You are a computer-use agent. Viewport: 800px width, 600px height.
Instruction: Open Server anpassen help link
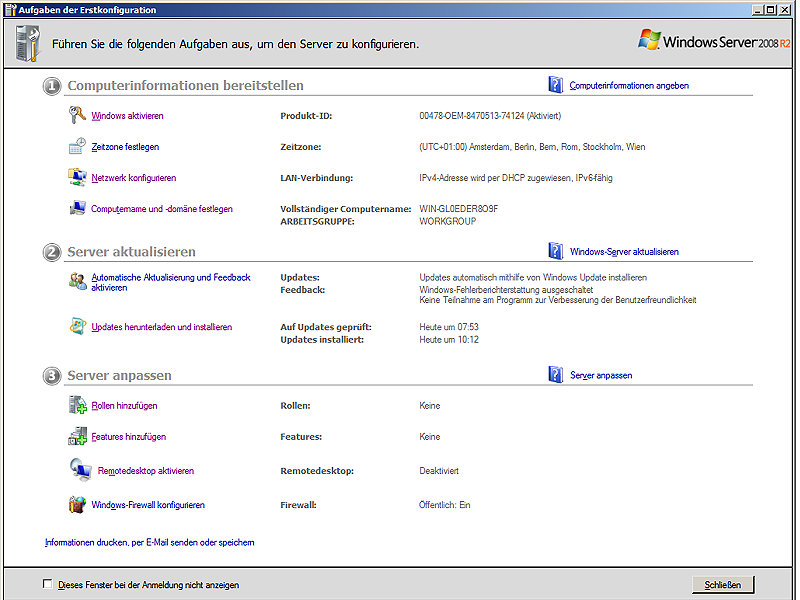click(x=601, y=376)
